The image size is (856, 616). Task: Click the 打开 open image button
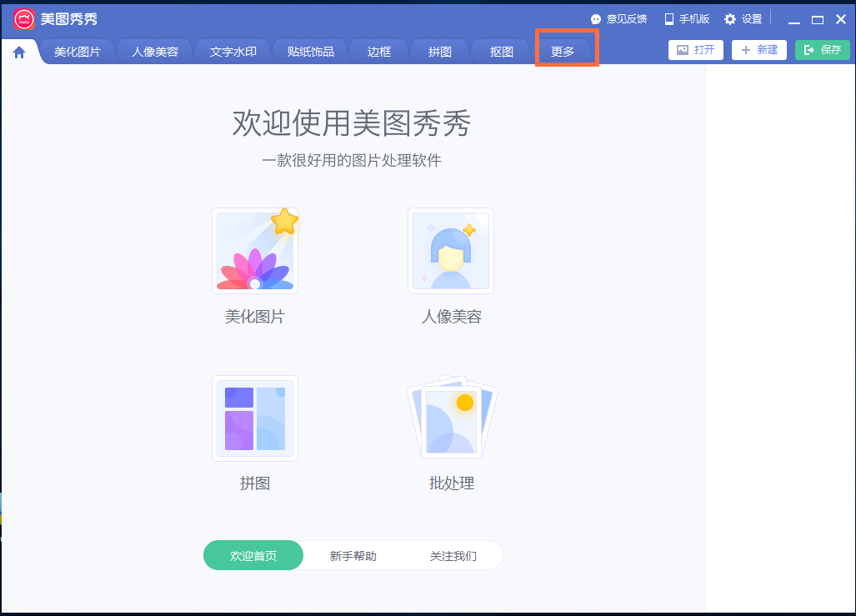[x=696, y=50]
